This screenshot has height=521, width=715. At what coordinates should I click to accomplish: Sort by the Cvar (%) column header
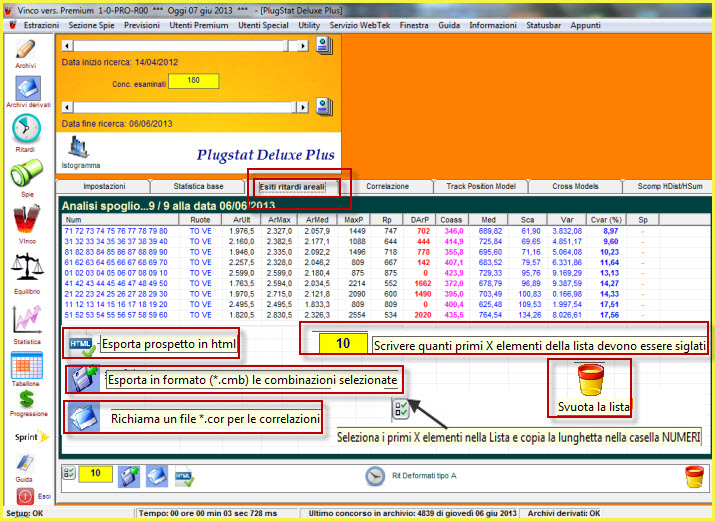pyautogui.click(x=605, y=220)
